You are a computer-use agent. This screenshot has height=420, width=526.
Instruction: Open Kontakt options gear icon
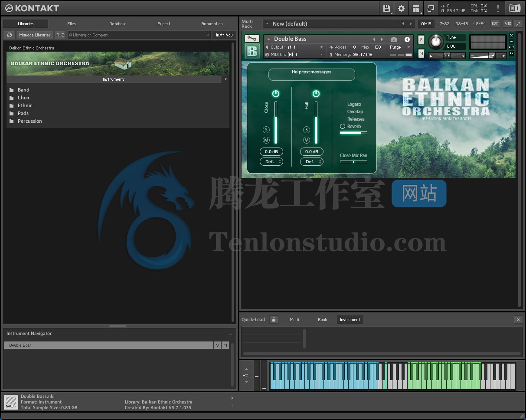[401, 8]
